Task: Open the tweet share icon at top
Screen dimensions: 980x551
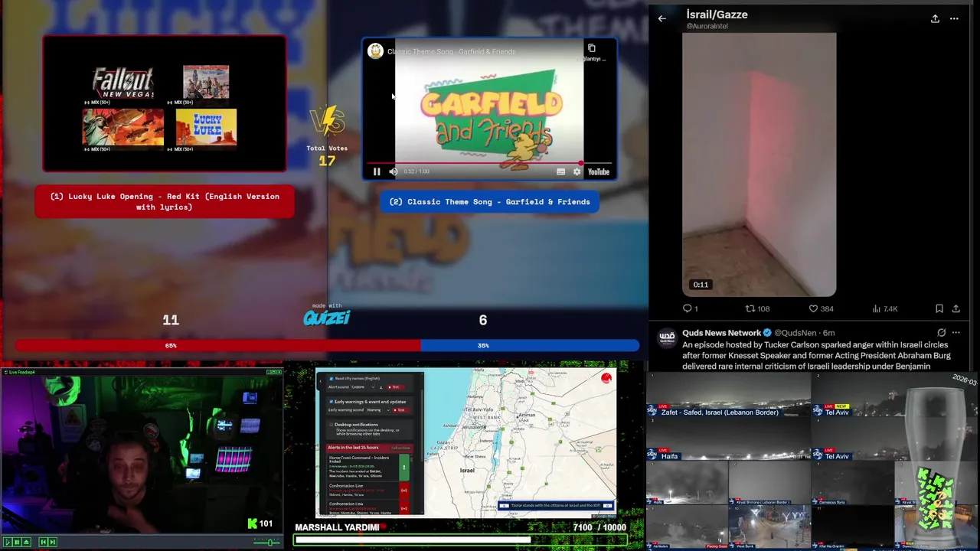Action: (x=935, y=18)
